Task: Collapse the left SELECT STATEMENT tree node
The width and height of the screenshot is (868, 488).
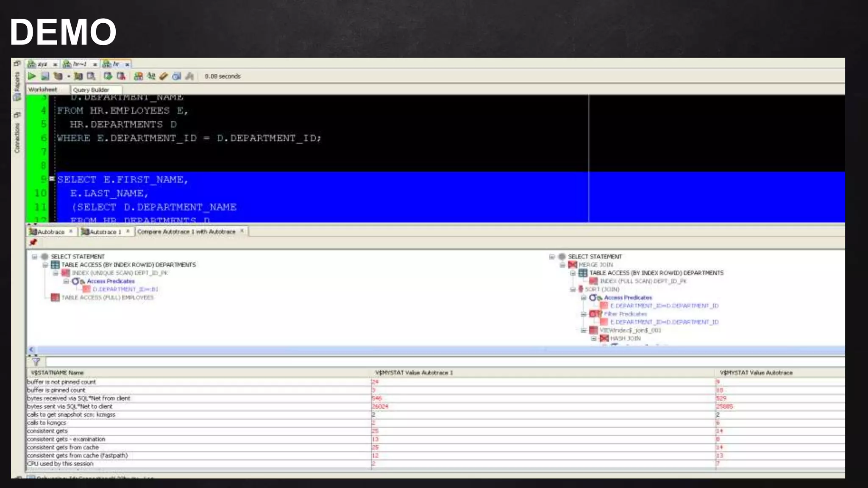Action: point(35,257)
